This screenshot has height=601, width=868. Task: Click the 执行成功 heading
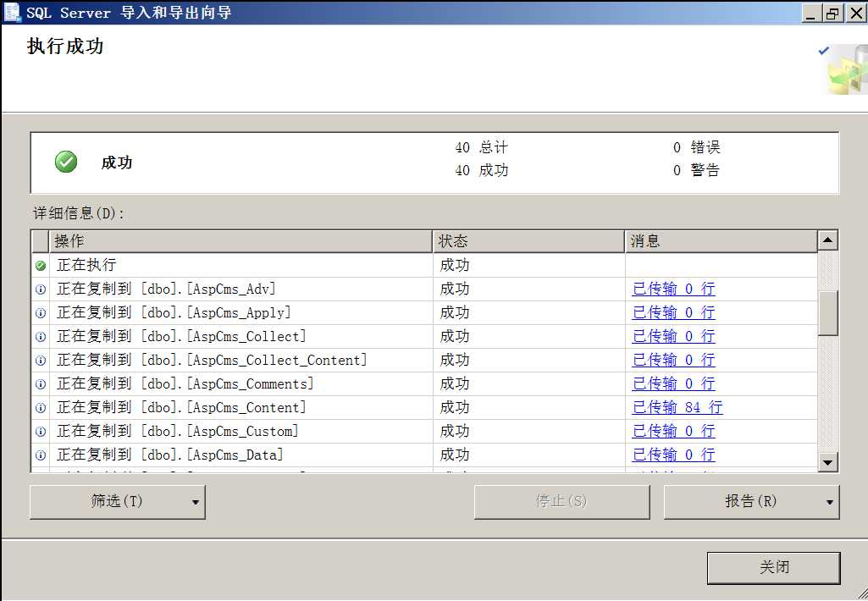[65, 47]
